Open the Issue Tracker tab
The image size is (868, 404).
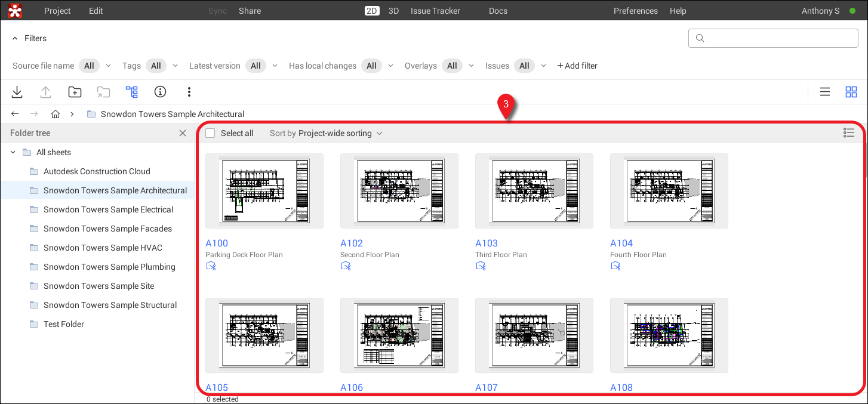tap(435, 11)
